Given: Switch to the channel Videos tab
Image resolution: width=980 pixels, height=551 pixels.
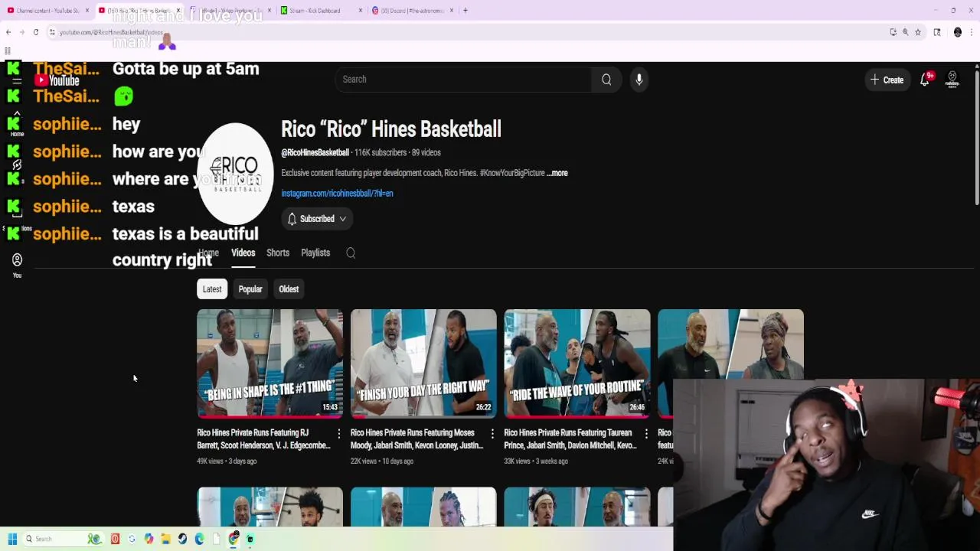Looking at the screenshot, I should 243,253.
